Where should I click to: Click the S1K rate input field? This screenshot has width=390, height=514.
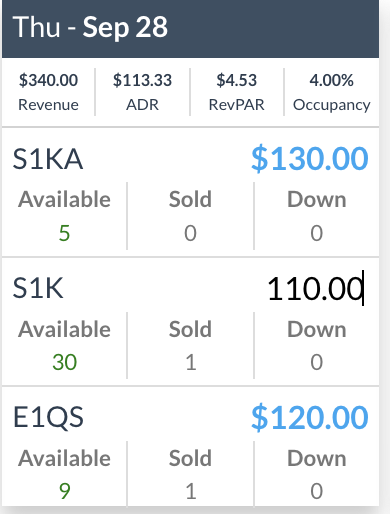click(315, 288)
